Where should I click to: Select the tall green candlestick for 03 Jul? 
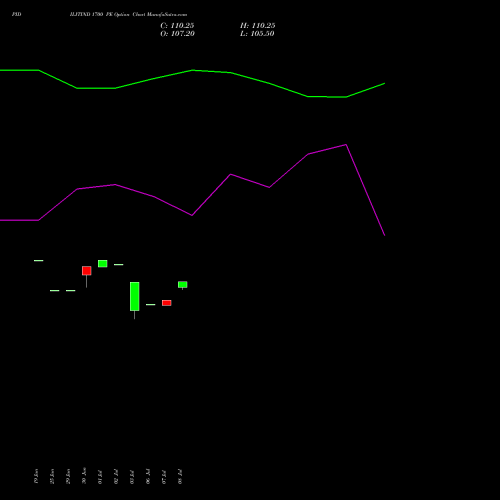tap(135, 296)
